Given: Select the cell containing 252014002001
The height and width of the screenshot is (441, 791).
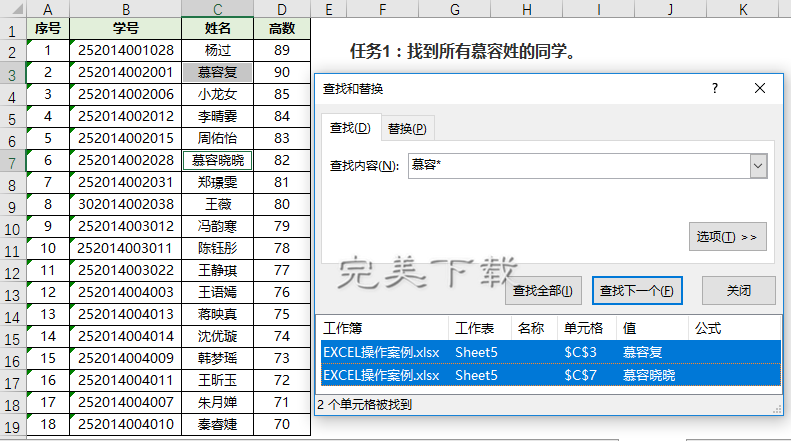Looking at the screenshot, I should 126,72.
